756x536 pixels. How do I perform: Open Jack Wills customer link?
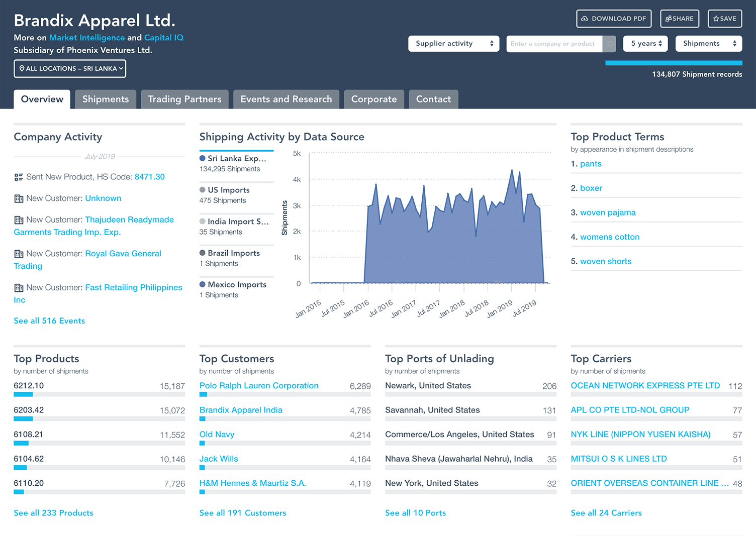click(x=219, y=459)
